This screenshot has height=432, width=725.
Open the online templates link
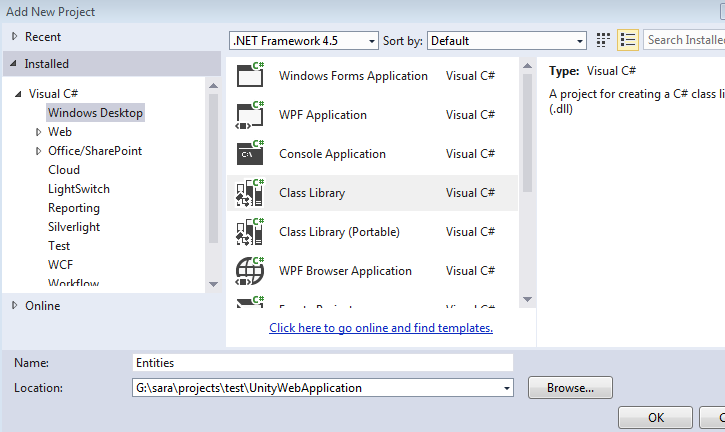[381, 327]
